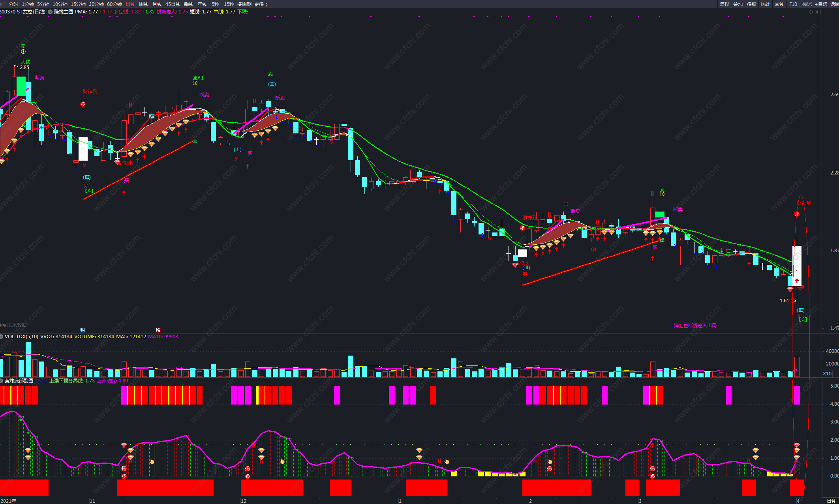Click the 日线 label at bottom right
Image resolution: width=839 pixels, height=504 pixels.
(831, 501)
